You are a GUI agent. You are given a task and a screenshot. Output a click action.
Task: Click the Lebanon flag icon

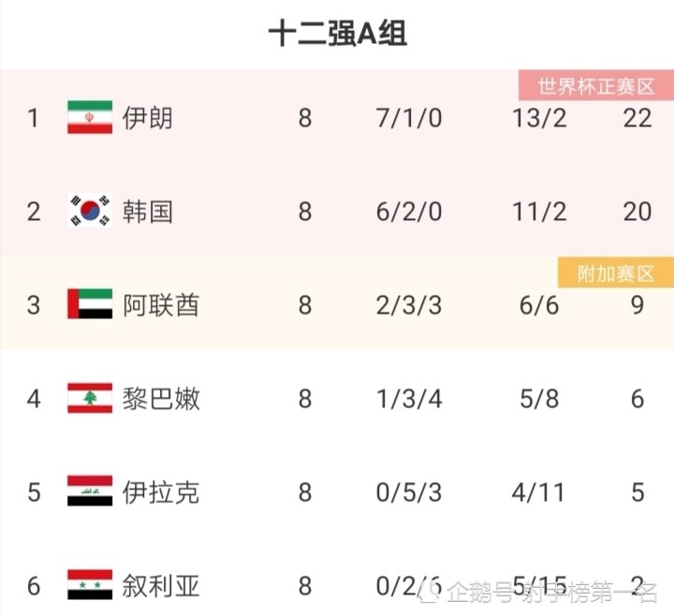point(90,398)
